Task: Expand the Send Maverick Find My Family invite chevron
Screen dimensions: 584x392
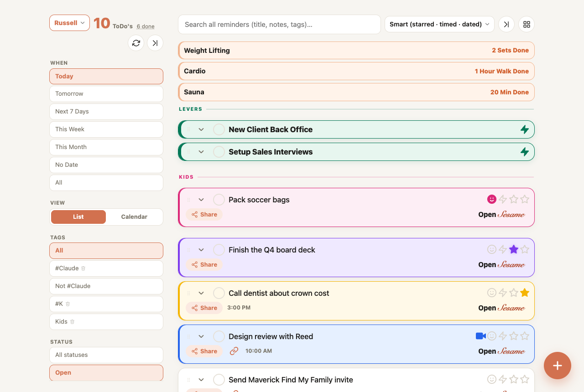Action: click(x=201, y=380)
